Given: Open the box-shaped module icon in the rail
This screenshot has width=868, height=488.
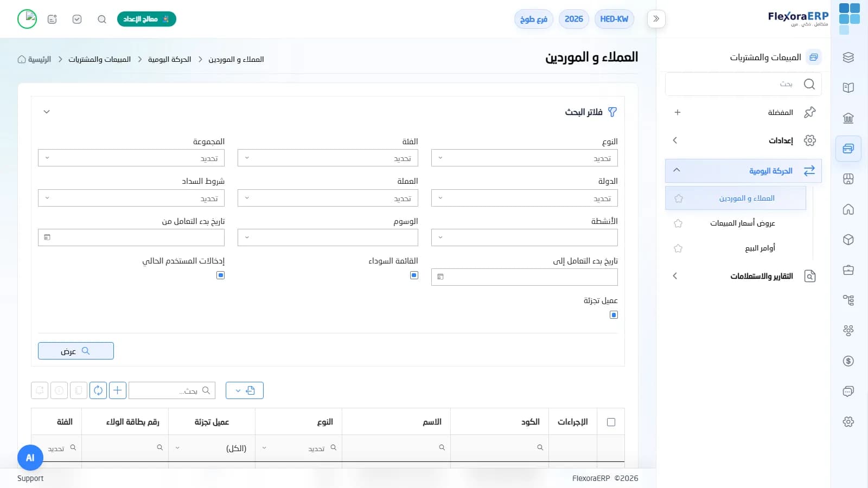Looking at the screenshot, I should click(848, 240).
